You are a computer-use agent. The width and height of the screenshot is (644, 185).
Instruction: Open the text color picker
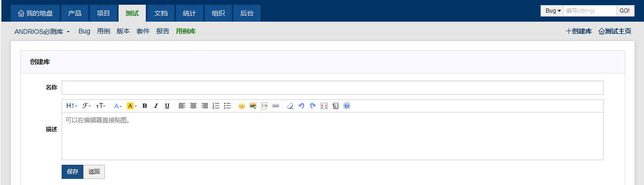[x=118, y=106]
